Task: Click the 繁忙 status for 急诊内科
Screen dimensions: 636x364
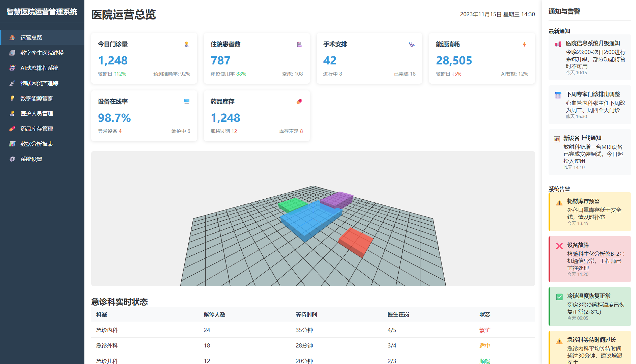Action: [484, 330]
